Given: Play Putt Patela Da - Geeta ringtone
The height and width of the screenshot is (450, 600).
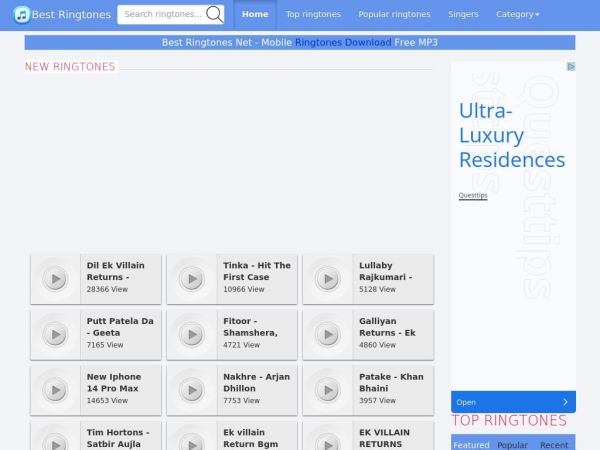Looking at the screenshot, I should pyautogui.click(x=55, y=334).
